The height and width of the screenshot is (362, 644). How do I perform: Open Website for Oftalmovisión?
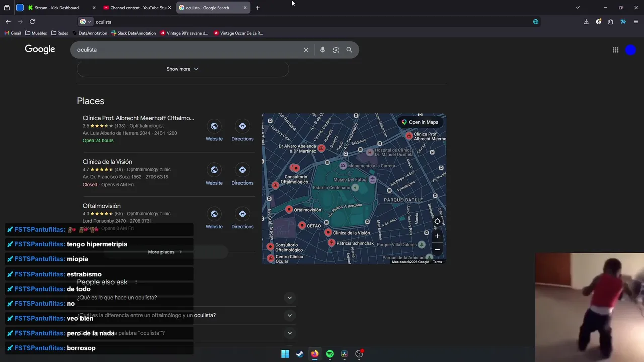click(x=214, y=218)
